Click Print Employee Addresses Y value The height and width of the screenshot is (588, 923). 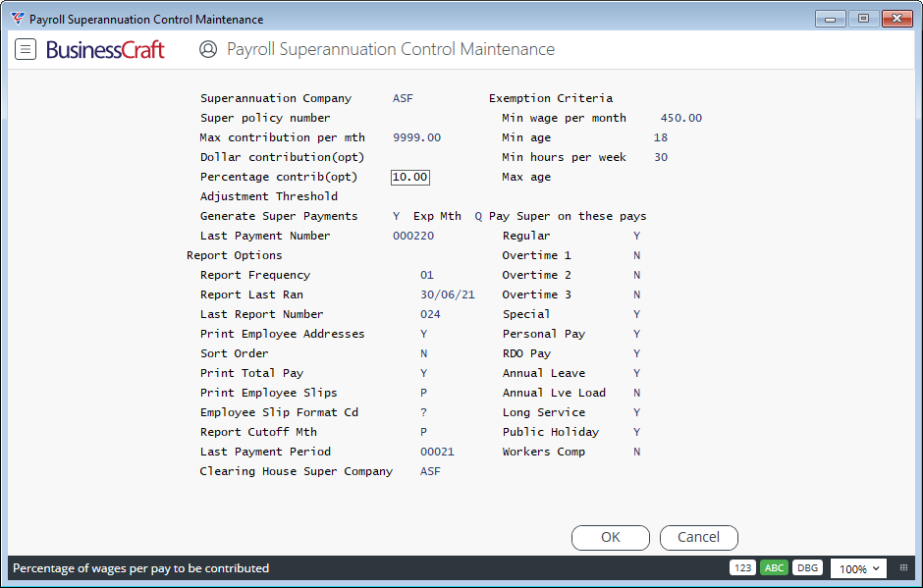coord(424,334)
